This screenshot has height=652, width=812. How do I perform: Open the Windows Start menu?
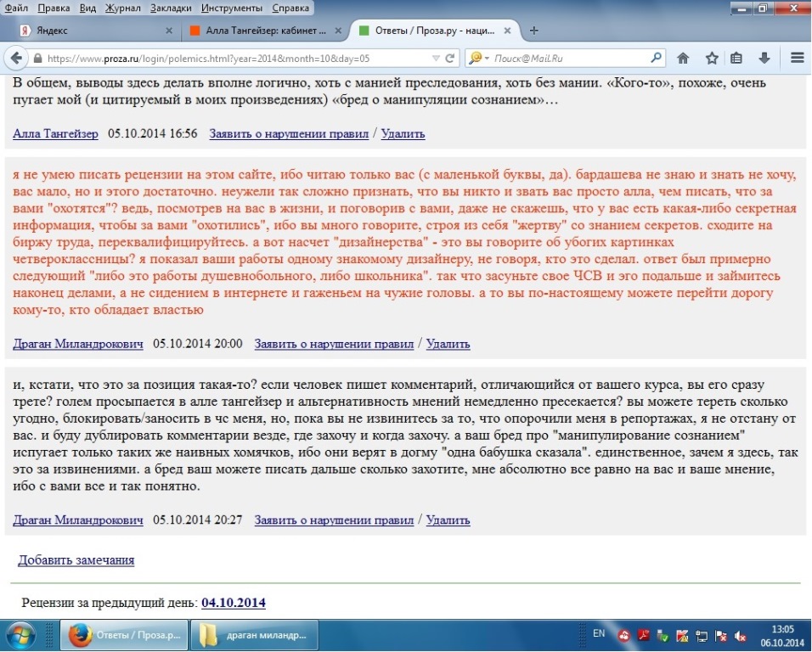pyautogui.click(x=20, y=635)
